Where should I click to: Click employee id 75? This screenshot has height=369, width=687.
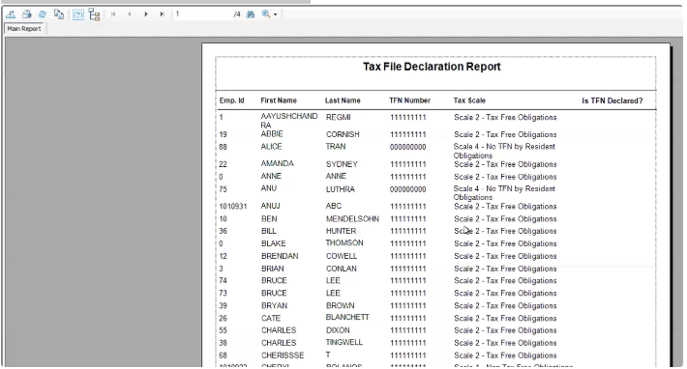223,189
